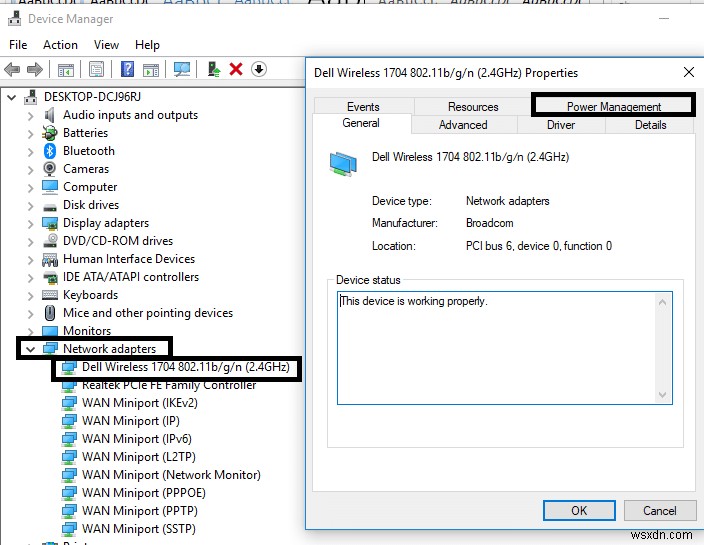Click Device status scrollbar down arrow
This screenshot has height=545, width=704.
pos(662,395)
